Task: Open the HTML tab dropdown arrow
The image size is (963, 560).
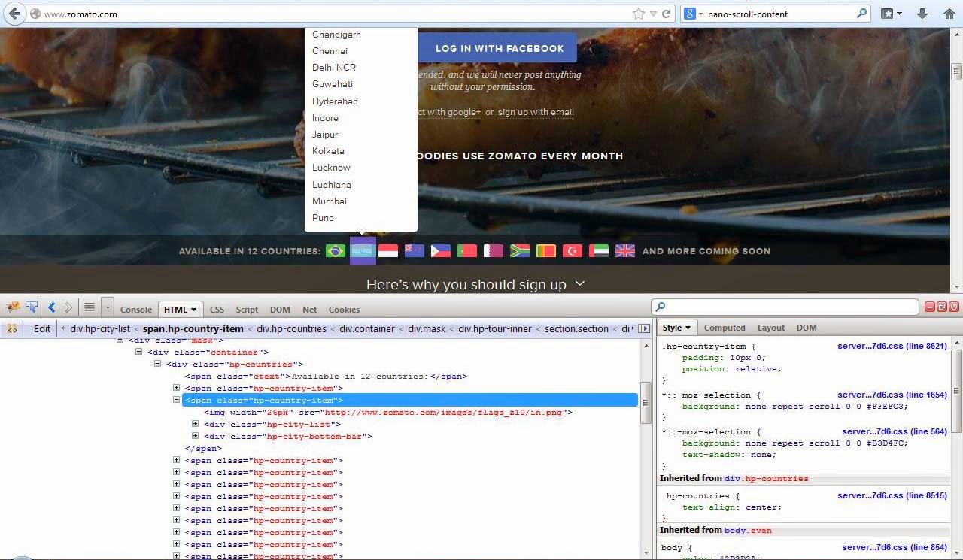Action: coord(193,310)
